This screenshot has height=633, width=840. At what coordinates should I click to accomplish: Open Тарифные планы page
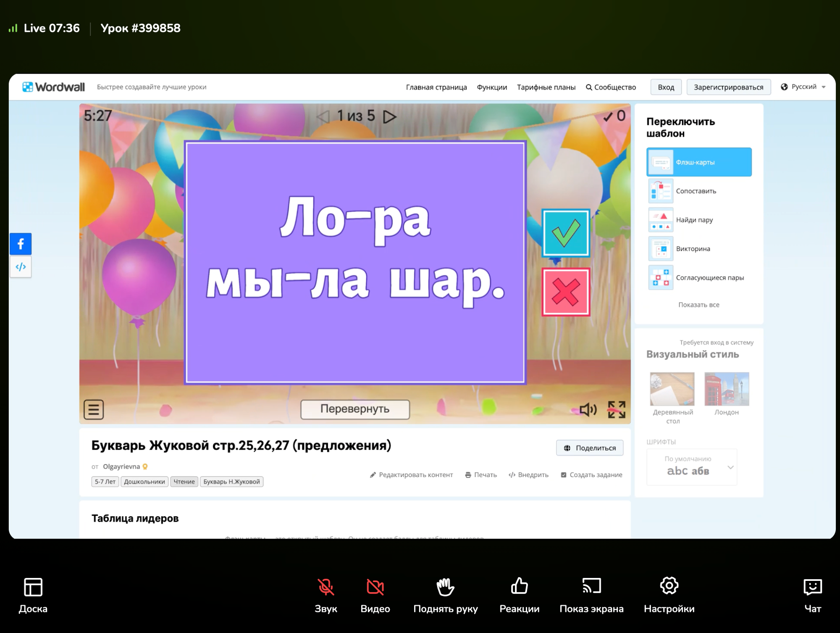coord(546,87)
